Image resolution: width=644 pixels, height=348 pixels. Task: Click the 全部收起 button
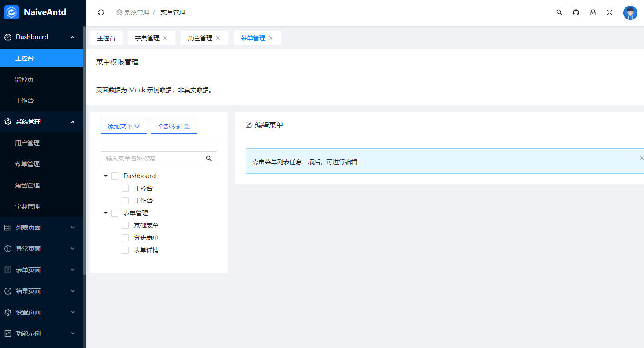click(174, 127)
